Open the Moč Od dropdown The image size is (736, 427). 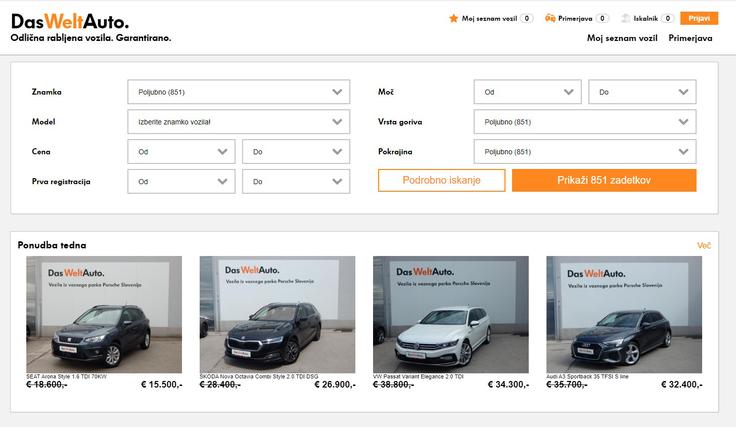528,92
